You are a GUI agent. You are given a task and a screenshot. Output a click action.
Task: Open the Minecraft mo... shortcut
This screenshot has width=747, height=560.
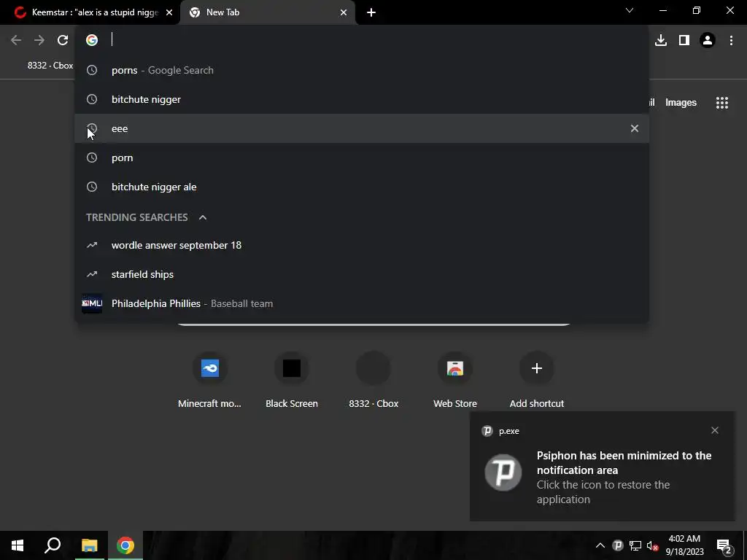[x=209, y=381]
